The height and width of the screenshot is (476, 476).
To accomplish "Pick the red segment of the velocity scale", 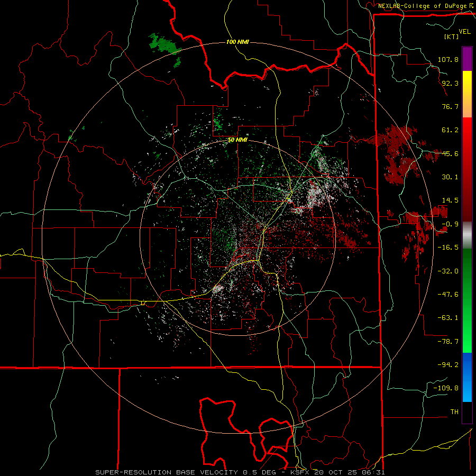I will click(x=467, y=169).
